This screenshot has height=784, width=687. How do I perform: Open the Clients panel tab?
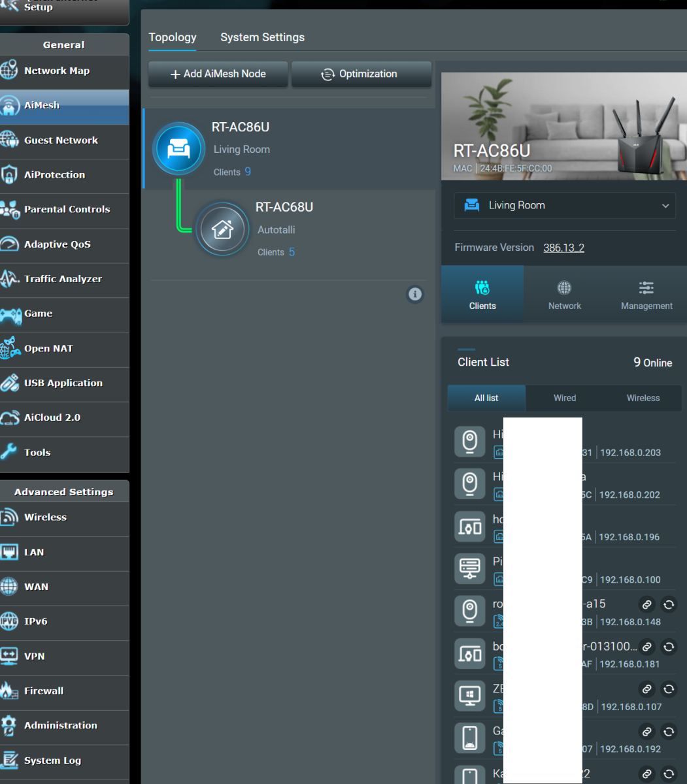482,295
